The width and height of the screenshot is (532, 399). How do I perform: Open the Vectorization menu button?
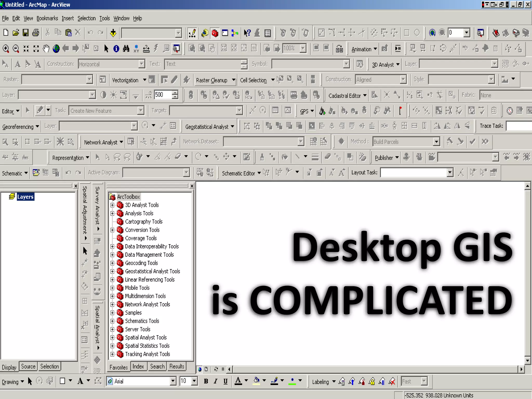129,80
